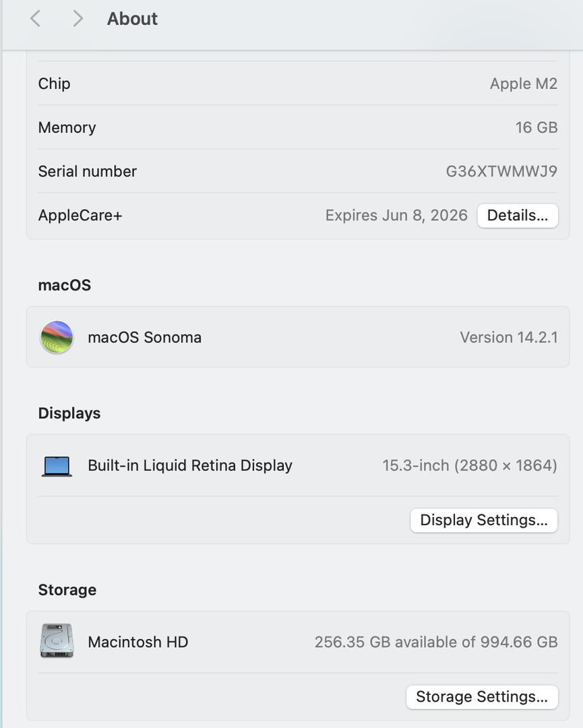Click the Chip row label

pyautogui.click(x=54, y=84)
